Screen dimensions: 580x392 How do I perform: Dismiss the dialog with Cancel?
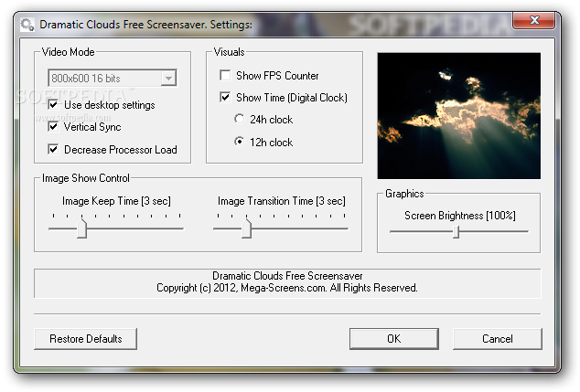click(x=498, y=339)
